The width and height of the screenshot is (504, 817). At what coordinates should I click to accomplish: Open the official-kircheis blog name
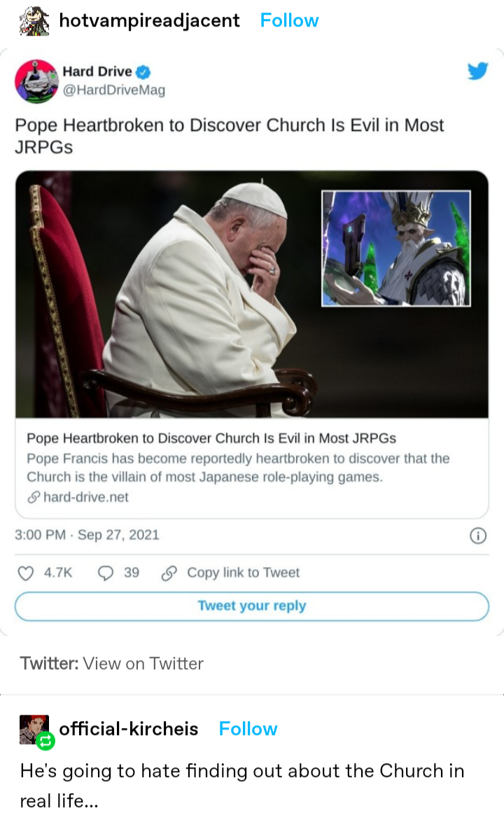coord(129,729)
